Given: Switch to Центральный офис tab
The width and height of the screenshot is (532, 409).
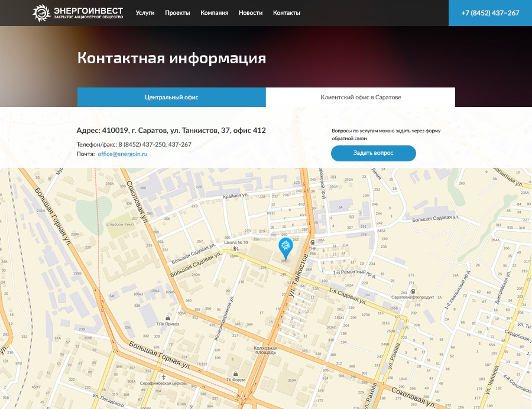Looking at the screenshot, I should [171, 98].
